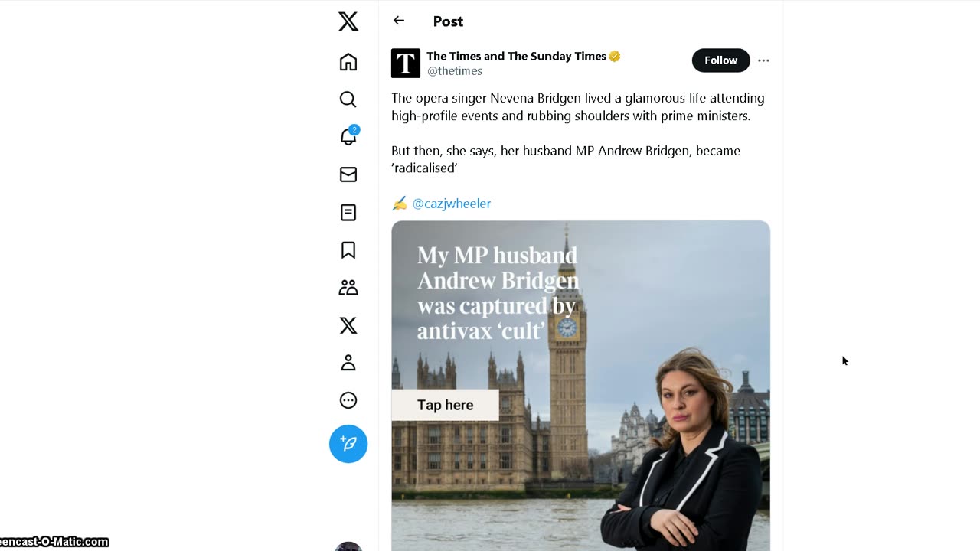Click the 'Tap here' button on image
This screenshot has width=980, height=551.
pyautogui.click(x=445, y=405)
